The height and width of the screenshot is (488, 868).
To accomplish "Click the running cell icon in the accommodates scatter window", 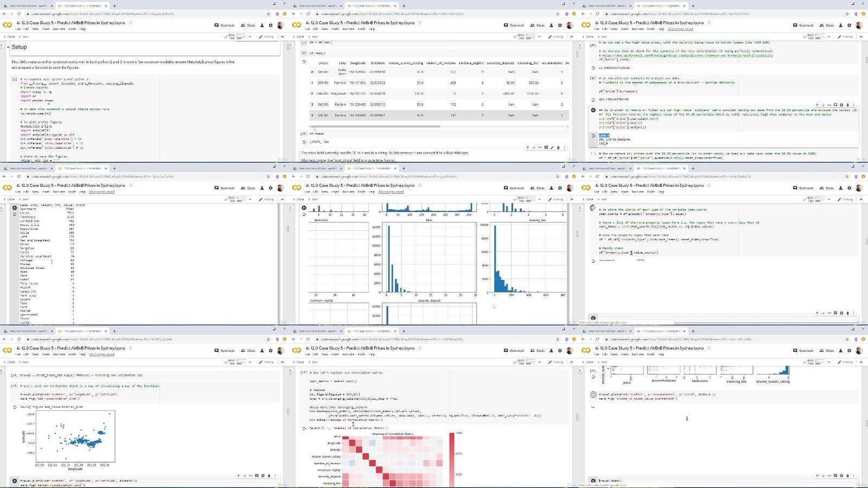I will [x=593, y=395].
